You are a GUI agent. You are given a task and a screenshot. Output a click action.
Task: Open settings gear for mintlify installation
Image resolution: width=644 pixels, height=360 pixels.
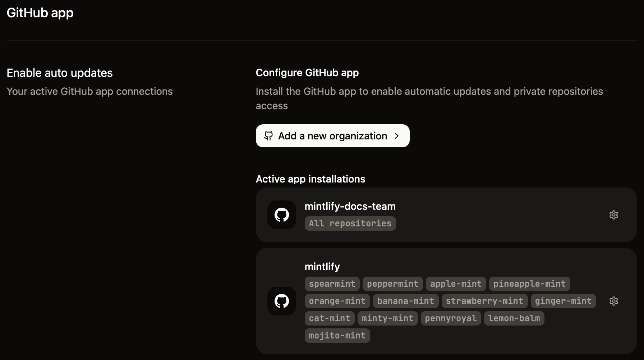[613, 301]
